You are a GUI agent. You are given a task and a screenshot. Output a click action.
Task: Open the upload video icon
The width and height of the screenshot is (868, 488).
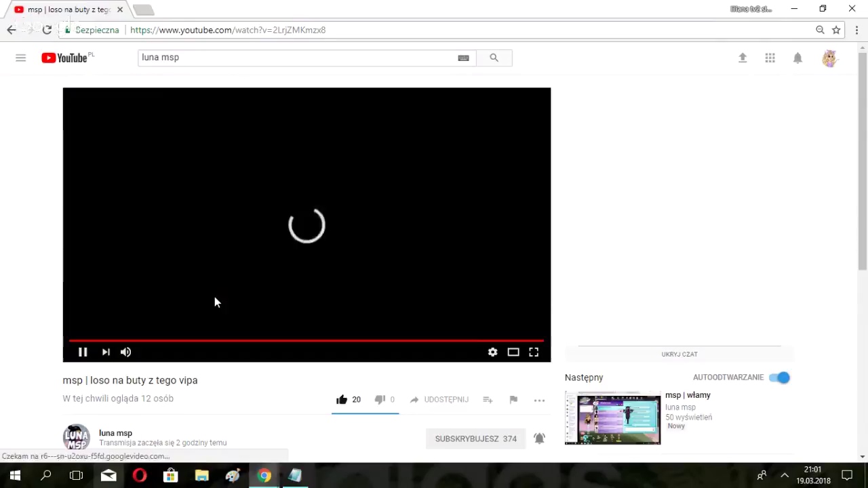point(743,58)
